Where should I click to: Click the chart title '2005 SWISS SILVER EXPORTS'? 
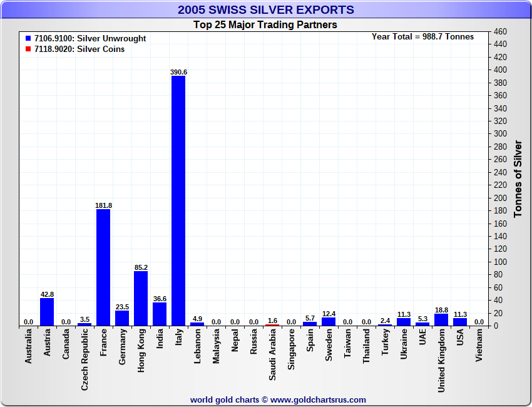pyautogui.click(x=265, y=9)
